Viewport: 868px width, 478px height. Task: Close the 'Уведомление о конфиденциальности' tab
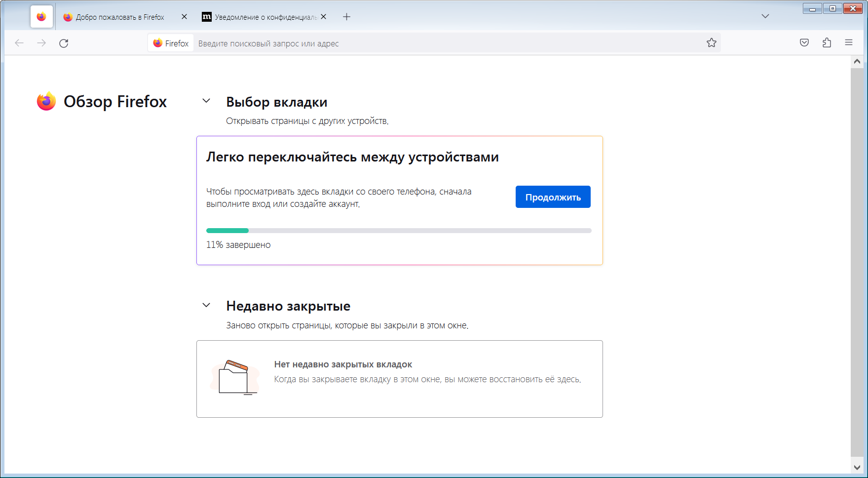coord(323,17)
